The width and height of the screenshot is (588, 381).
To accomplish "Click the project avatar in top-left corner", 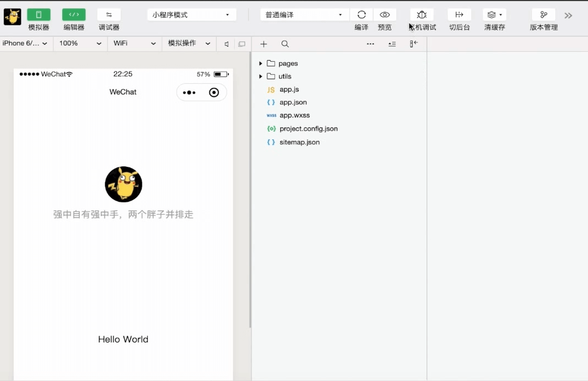I will click(x=12, y=17).
